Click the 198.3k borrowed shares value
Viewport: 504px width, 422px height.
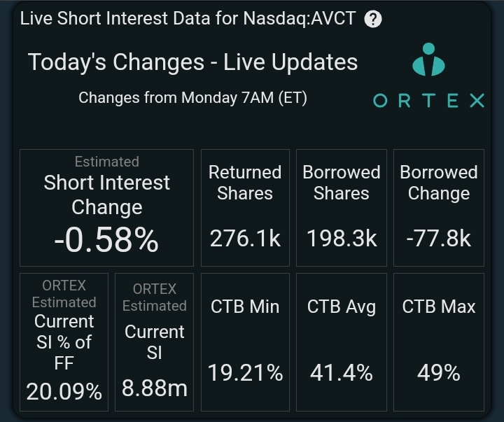[x=342, y=239]
